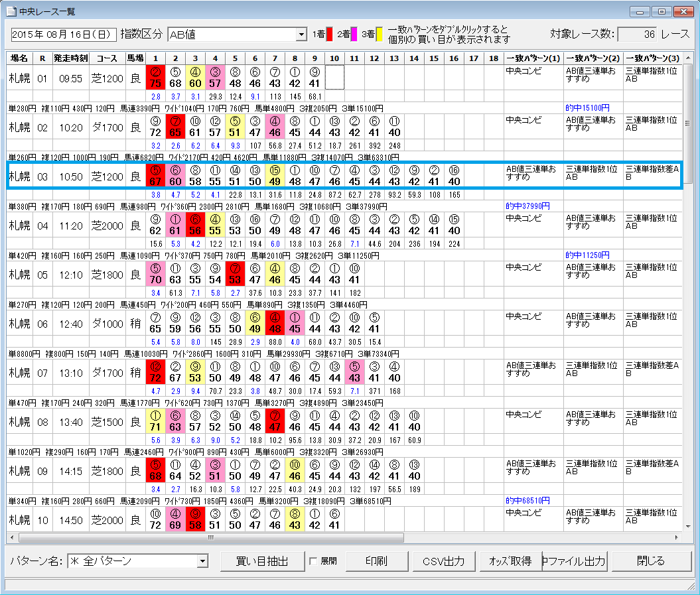Click the 発走時刻 column header
700x595 pixels.
coord(70,58)
